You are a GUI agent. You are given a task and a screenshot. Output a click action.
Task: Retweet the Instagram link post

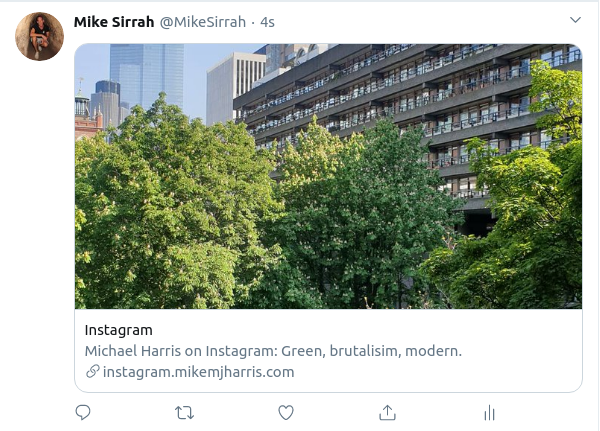184,413
